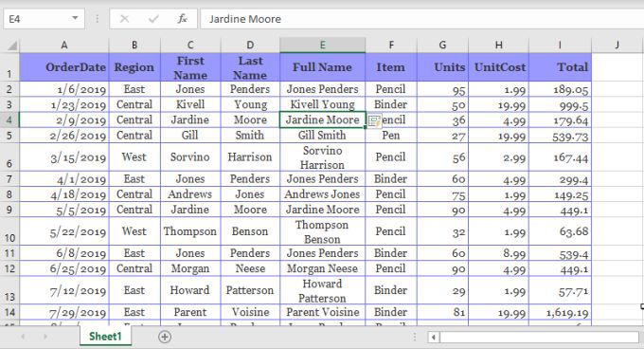
Task: Click the previous sheet navigation arrow
Action: tap(23, 337)
